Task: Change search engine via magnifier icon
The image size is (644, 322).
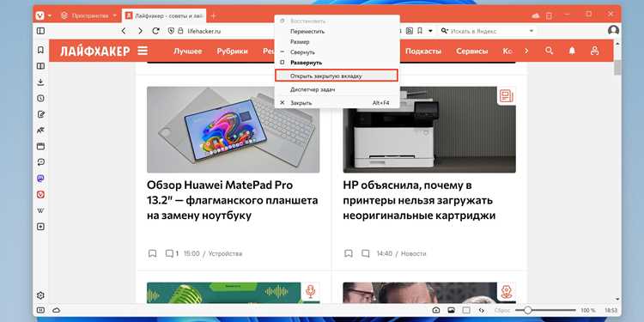Action: [445, 31]
